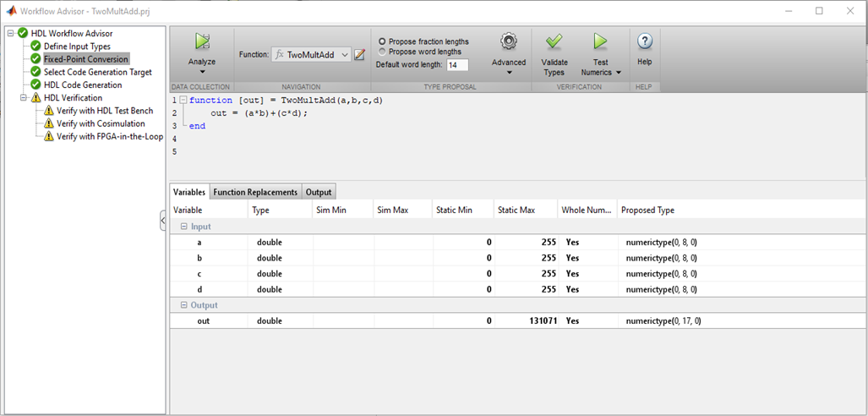
Task: Click warning icon beside HDL Verification
Action: 36,98
